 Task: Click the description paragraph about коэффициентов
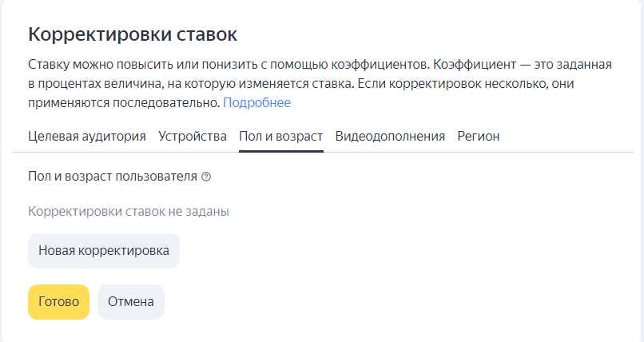pos(320,83)
